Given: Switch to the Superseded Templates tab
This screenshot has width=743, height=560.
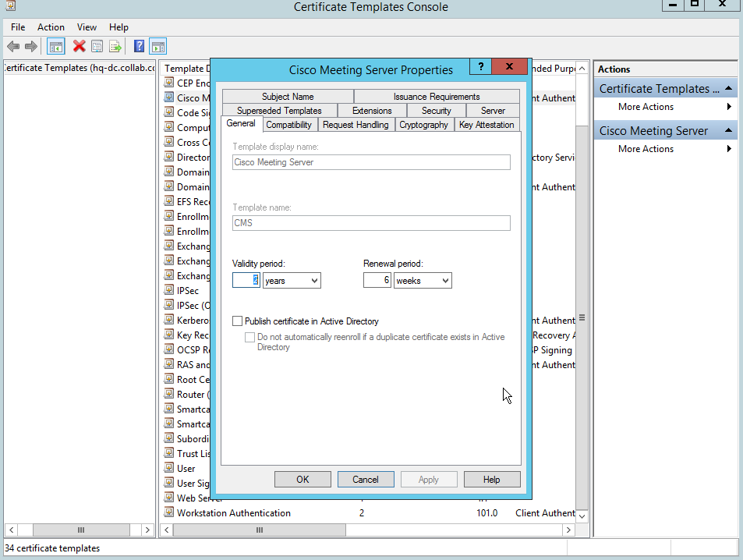Looking at the screenshot, I should click(279, 111).
